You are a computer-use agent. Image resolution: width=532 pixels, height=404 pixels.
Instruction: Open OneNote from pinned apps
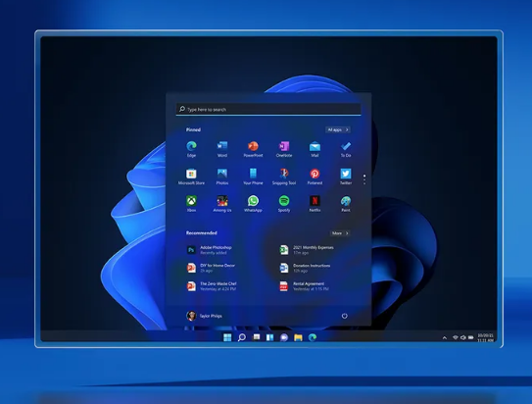click(x=284, y=149)
